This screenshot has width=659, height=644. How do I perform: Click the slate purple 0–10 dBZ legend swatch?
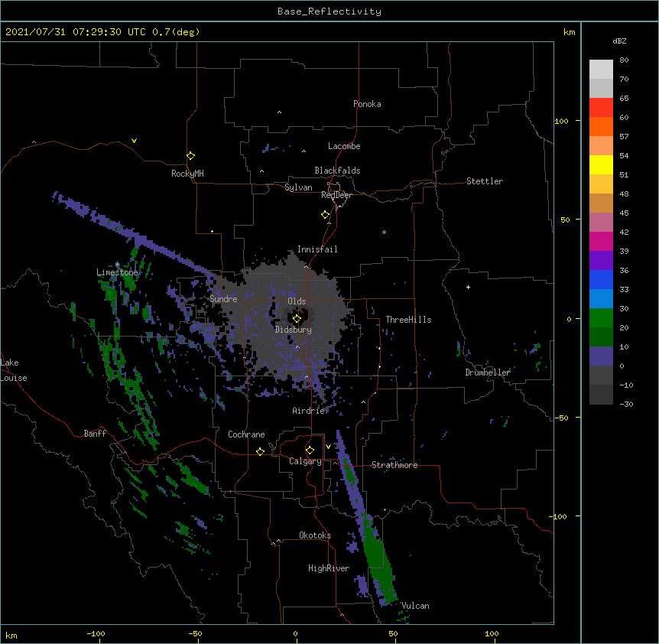(x=601, y=356)
